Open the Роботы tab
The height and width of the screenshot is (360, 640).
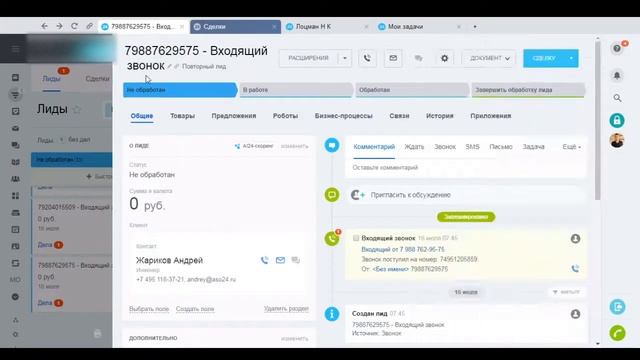pos(285,116)
